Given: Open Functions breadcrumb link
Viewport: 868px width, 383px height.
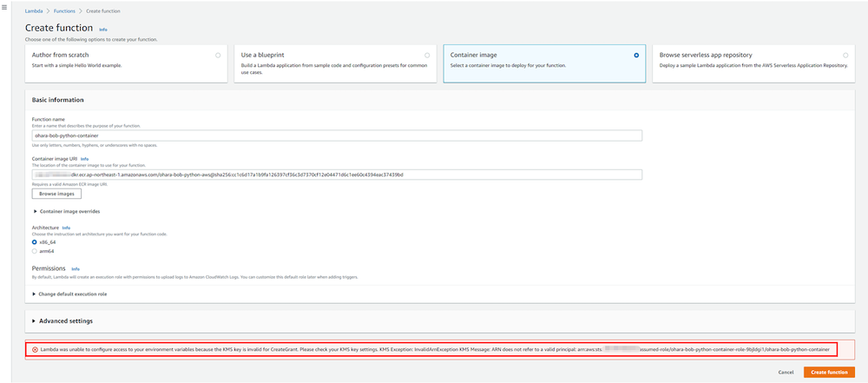Looking at the screenshot, I should click(64, 10).
